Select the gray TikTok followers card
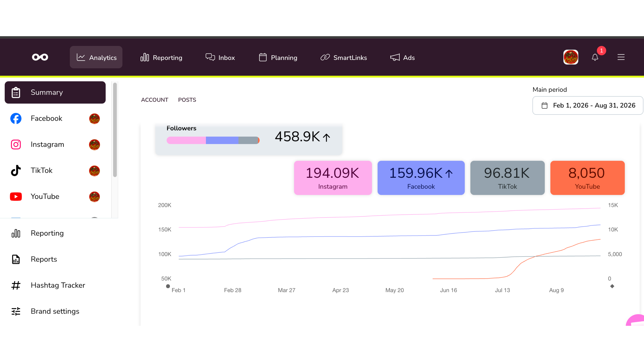The height and width of the screenshot is (362, 644). pos(507,178)
